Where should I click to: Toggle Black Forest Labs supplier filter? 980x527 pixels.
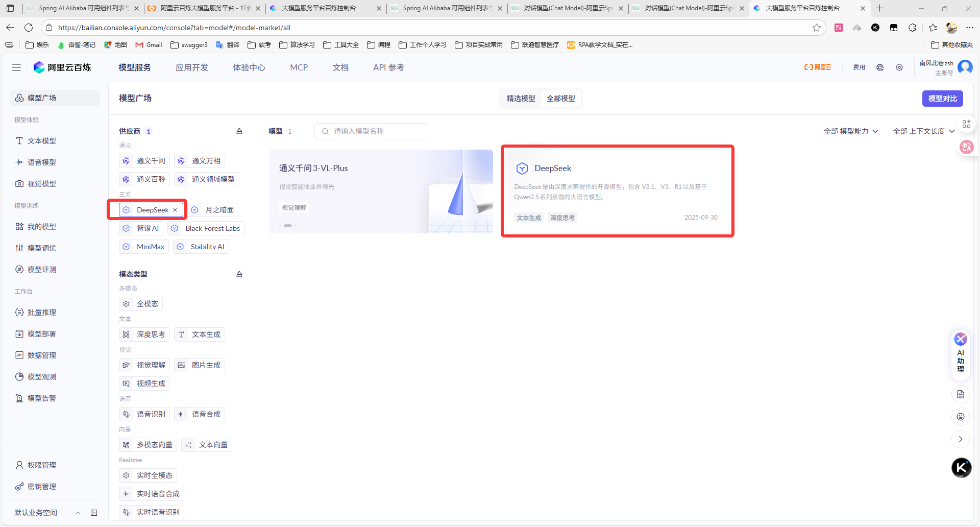[x=206, y=228]
